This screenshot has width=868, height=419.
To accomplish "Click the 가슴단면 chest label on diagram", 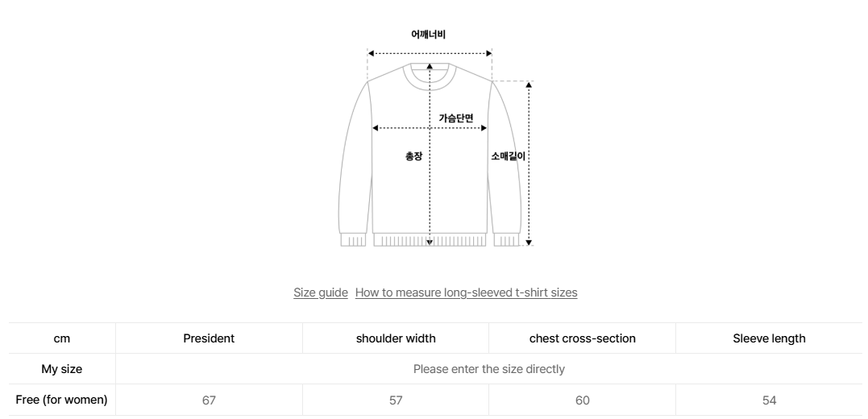I will pos(456,118).
